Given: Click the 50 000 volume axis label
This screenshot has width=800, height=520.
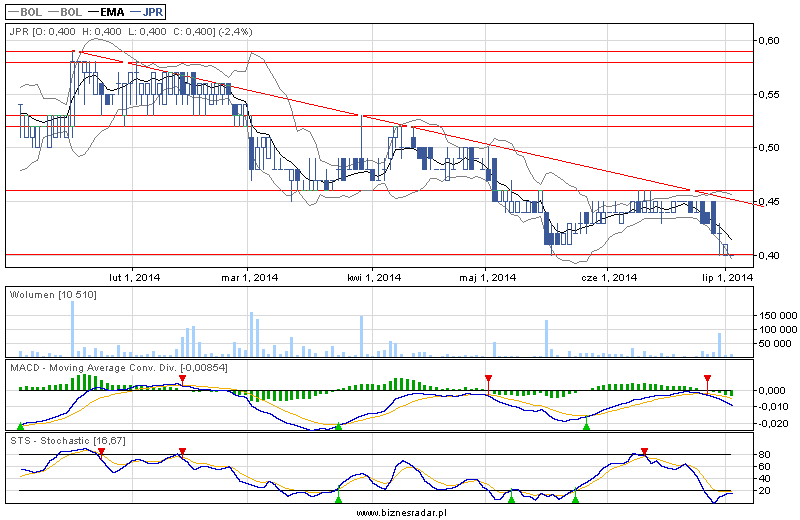Looking at the screenshot, I should 778,344.
